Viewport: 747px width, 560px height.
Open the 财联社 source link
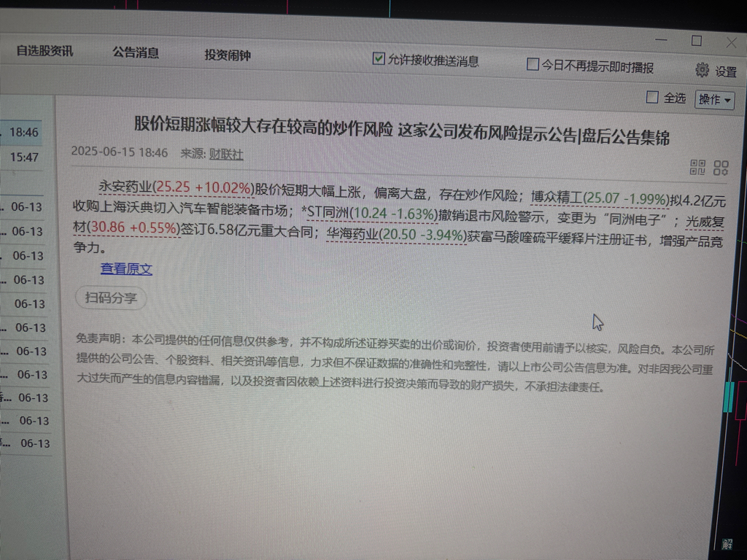pyautogui.click(x=226, y=155)
